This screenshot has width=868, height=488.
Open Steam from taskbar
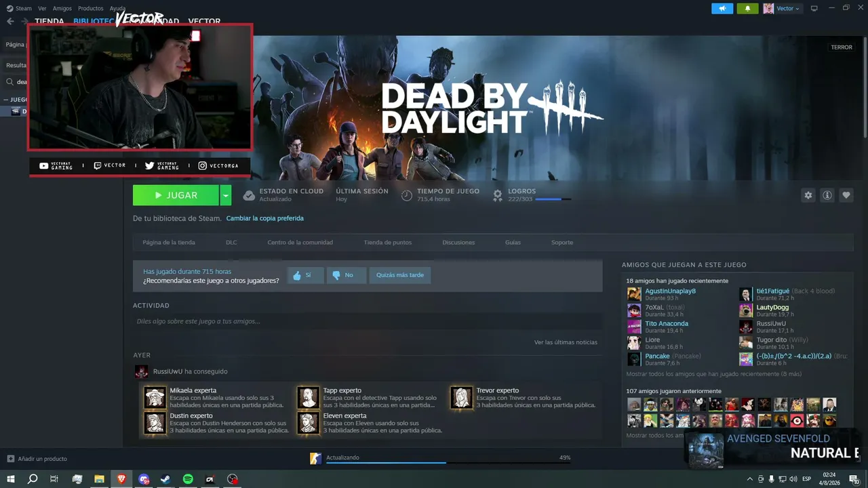click(165, 479)
